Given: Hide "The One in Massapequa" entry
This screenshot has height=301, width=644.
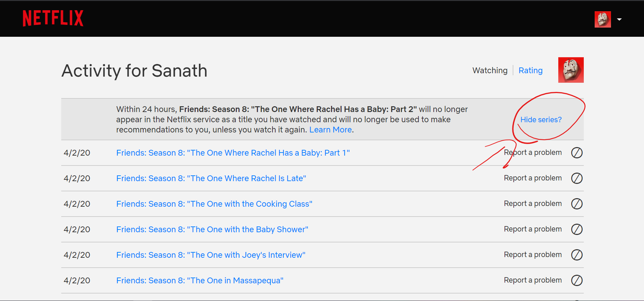Looking at the screenshot, I should tap(577, 281).
